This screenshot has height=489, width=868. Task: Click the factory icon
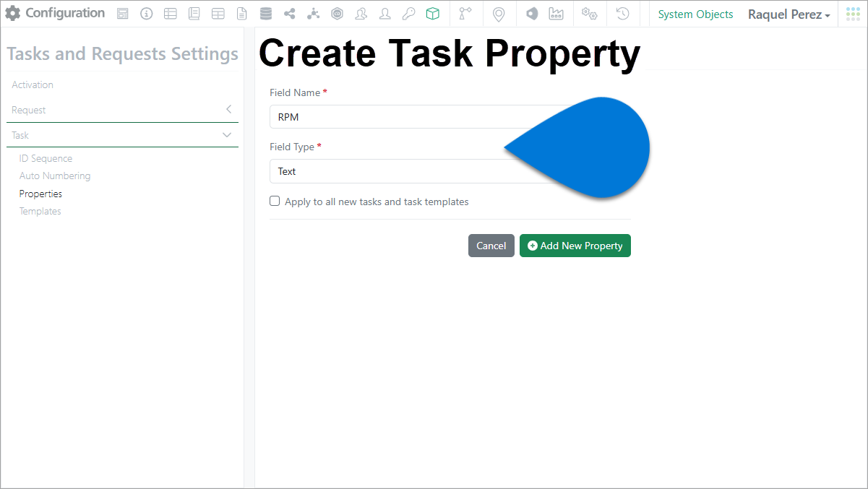(x=556, y=14)
